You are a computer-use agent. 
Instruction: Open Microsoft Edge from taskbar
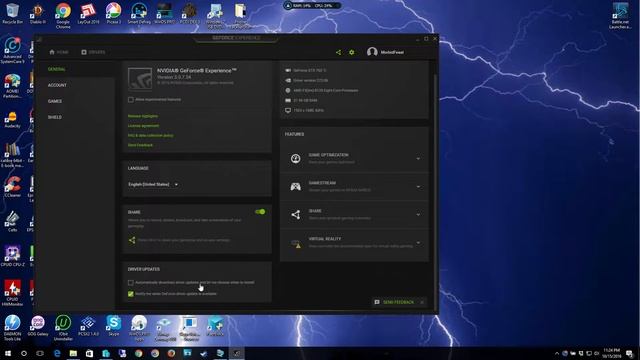point(57,353)
